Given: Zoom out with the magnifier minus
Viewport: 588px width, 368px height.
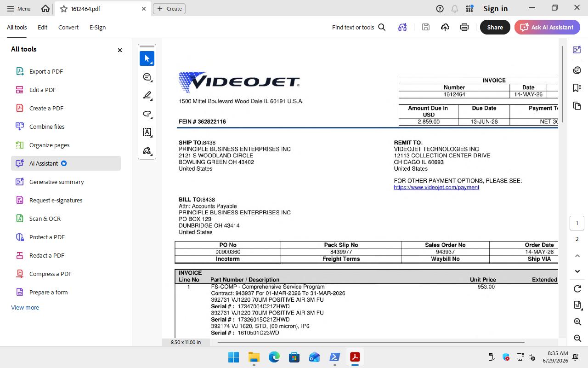Looking at the screenshot, I should click(577, 339).
